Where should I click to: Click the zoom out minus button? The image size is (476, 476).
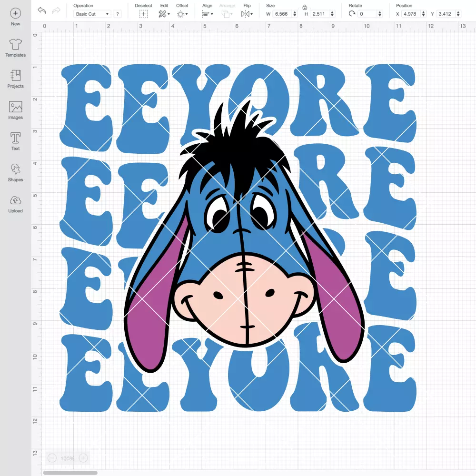tap(52, 458)
